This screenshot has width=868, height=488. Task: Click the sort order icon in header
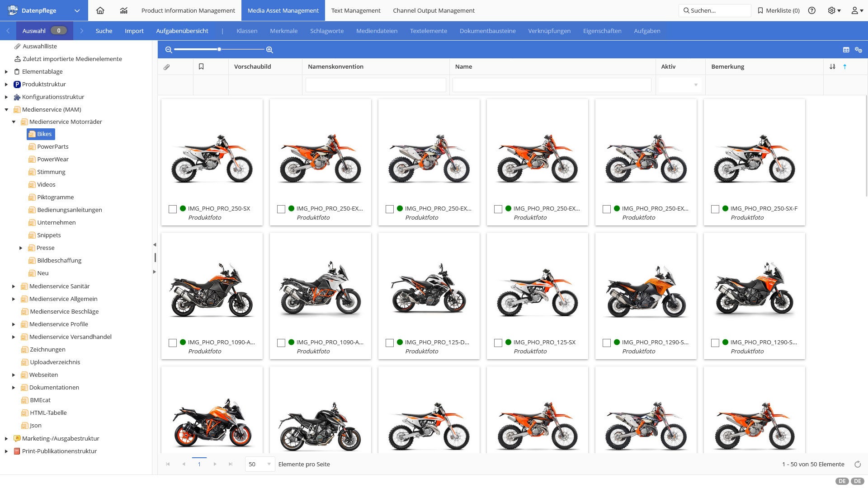832,66
